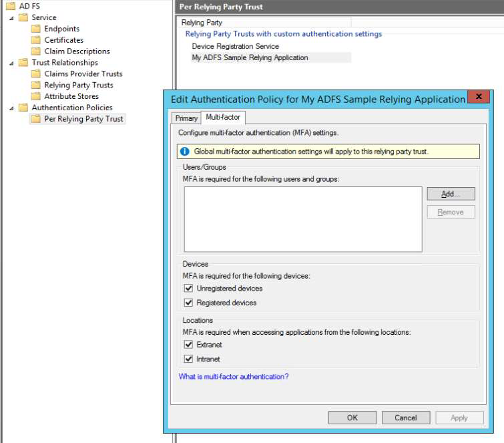Viewport: 504px width, 443px height.
Task: Close the Edit Authentication Policy dialog
Action: tap(479, 96)
